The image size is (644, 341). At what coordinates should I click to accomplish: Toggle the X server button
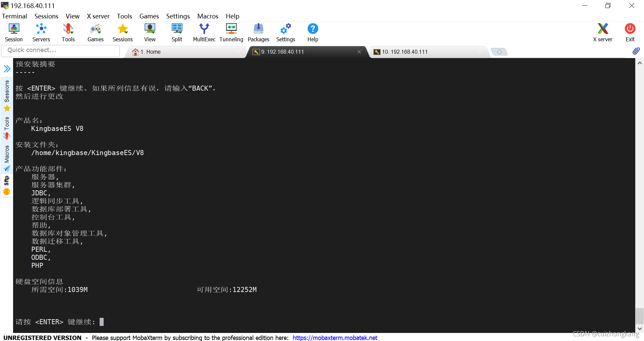tap(603, 33)
